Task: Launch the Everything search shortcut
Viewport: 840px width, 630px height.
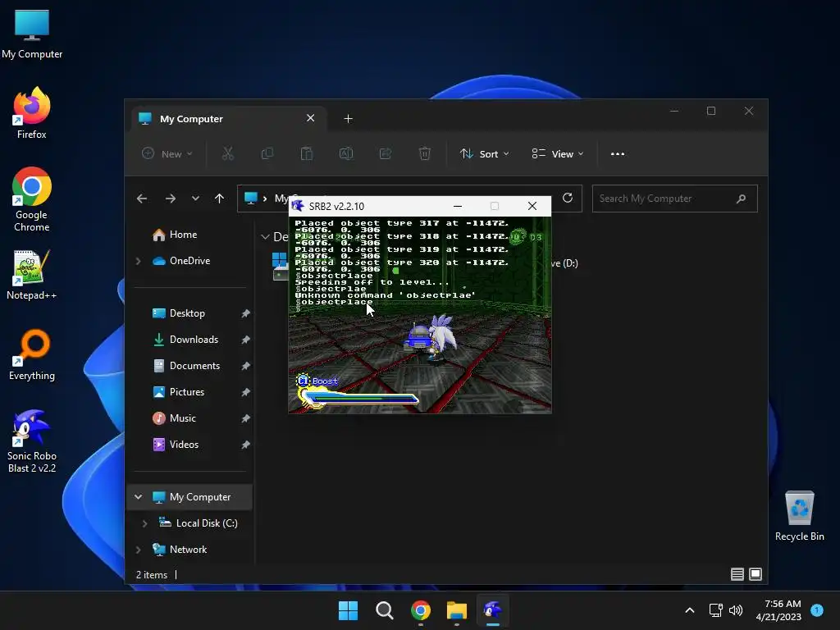Action: click(32, 355)
